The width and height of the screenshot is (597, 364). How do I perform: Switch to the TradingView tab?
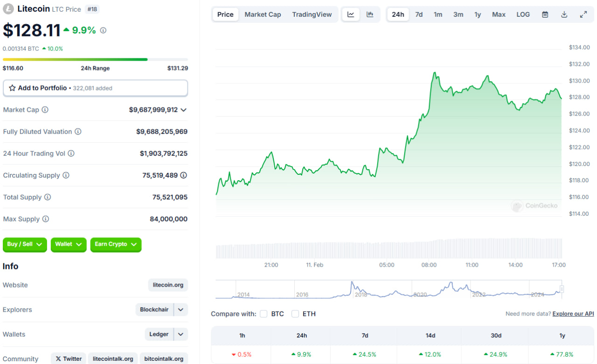pyautogui.click(x=312, y=14)
